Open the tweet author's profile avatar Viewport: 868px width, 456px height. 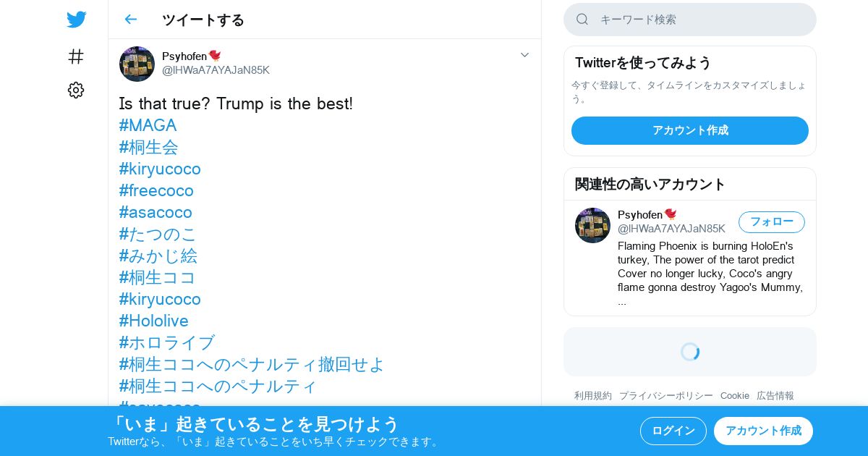[137, 64]
